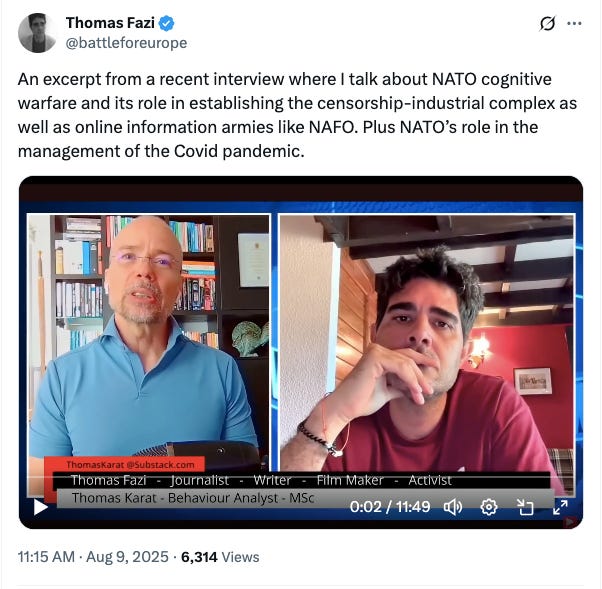Open the Thomas Fazi display name
The width and height of the screenshot is (602, 589).
[110, 23]
